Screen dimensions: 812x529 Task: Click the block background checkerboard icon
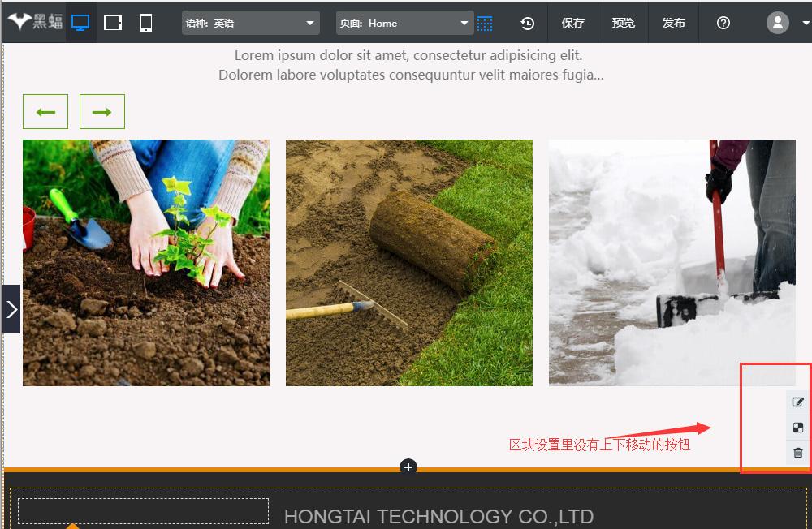click(x=798, y=428)
